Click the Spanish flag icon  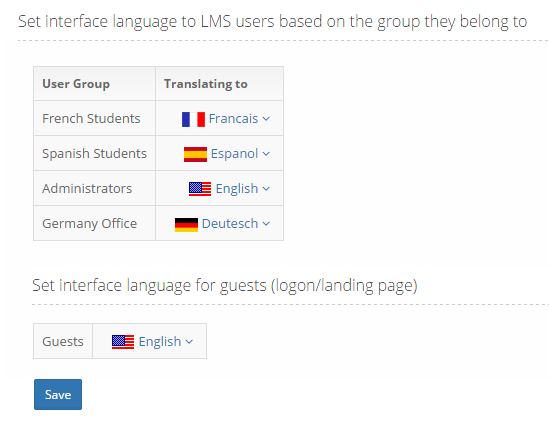pos(195,154)
